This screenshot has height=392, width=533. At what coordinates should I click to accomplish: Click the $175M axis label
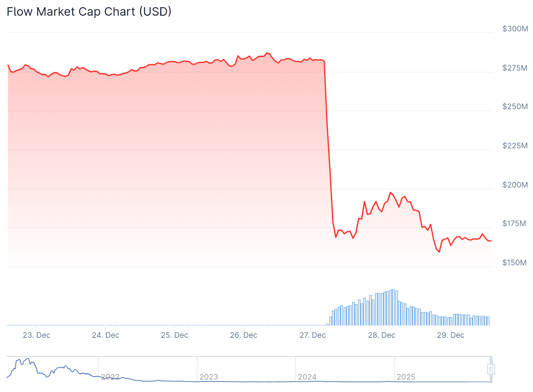(x=514, y=224)
